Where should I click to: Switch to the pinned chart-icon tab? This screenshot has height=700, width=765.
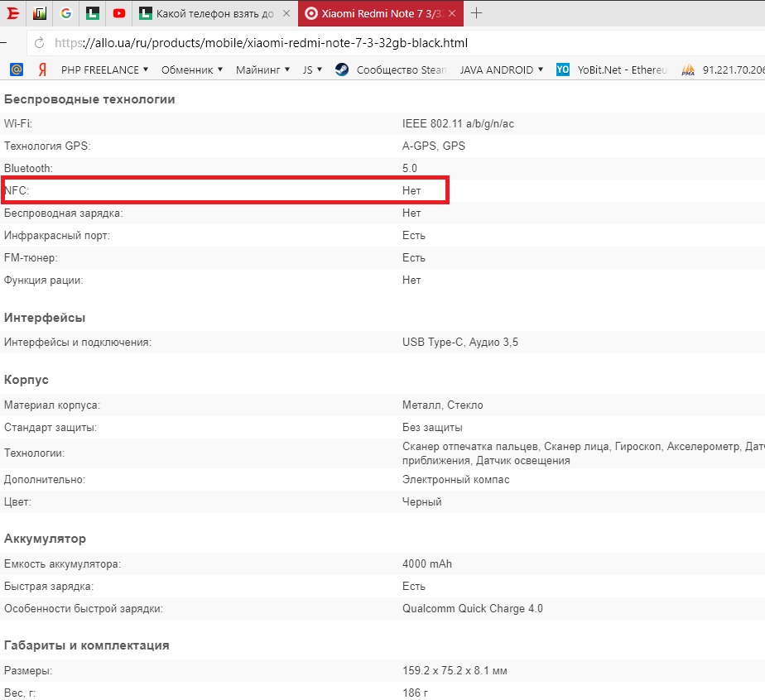[40, 13]
